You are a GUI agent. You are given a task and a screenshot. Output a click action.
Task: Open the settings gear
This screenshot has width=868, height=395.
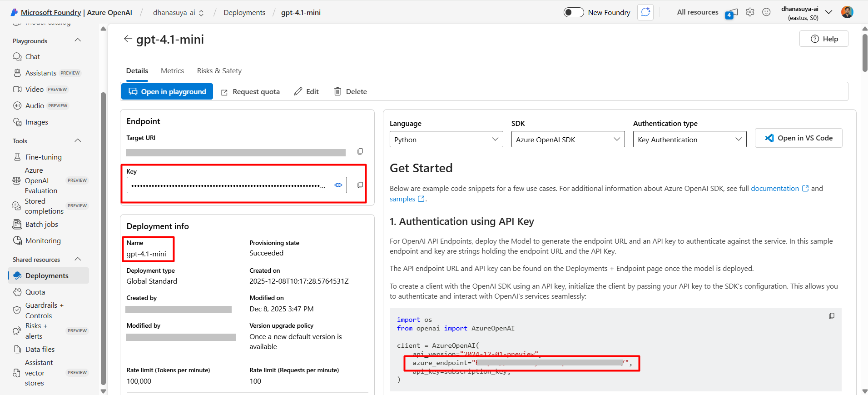click(x=750, y=12)
